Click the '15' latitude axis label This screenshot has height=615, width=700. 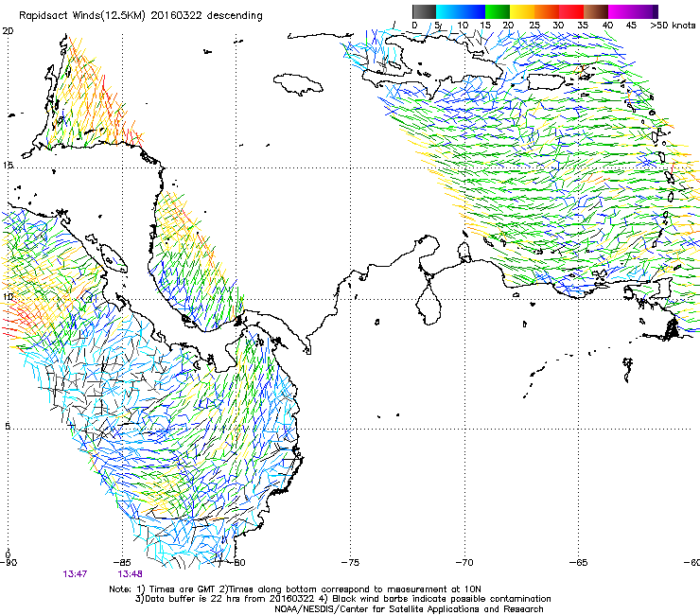[x=8, y=166]
